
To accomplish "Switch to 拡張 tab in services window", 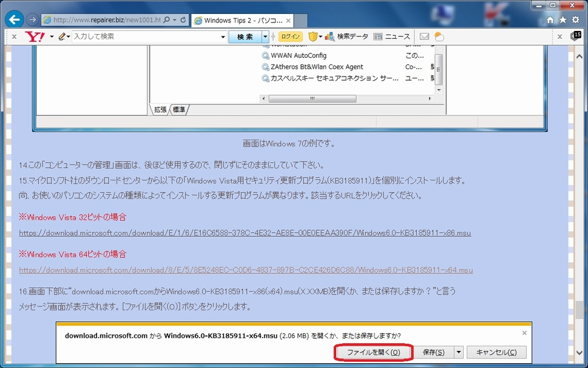I will 160,109.
